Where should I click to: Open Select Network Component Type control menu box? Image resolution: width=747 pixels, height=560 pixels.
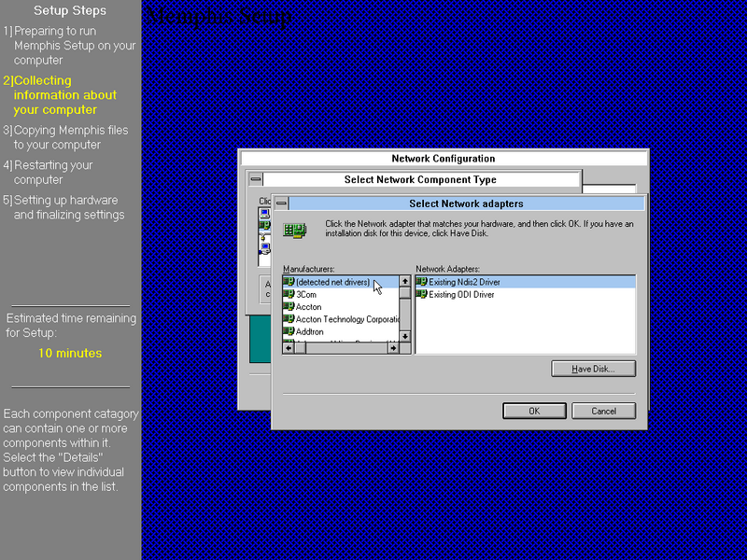tap(256, 179)
